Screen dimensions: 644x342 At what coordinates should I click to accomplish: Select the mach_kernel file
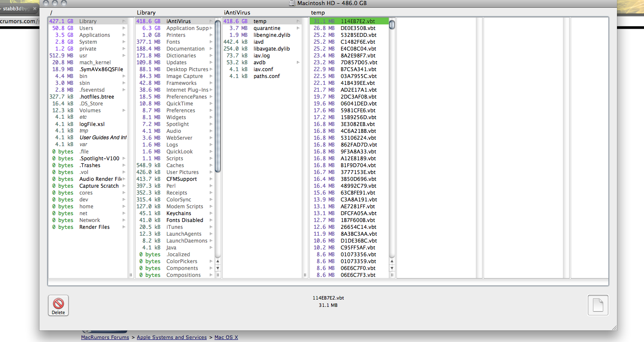click(88, 62)
